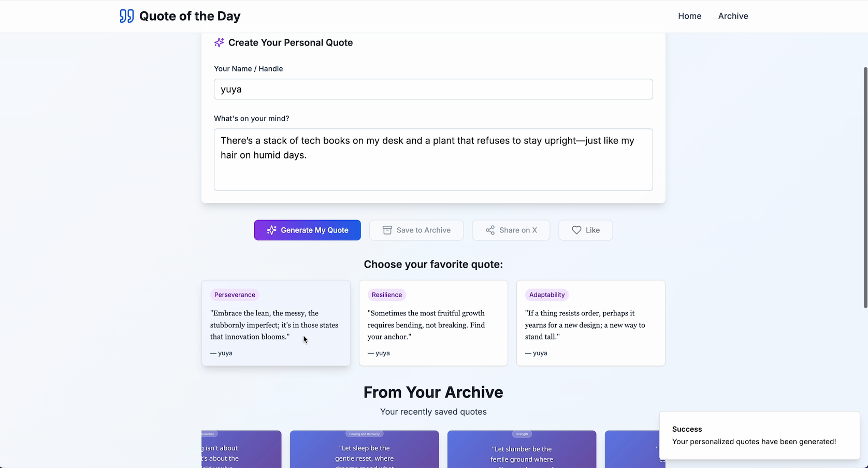Navigate to Home
868x468 pixels.
689,16
